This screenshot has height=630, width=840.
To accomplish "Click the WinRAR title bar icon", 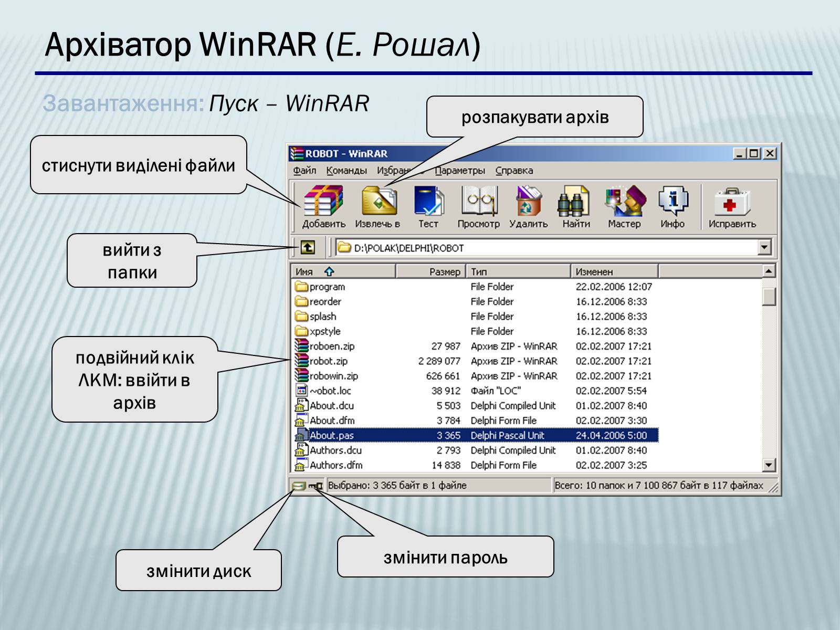I will (x=297, y=153).
